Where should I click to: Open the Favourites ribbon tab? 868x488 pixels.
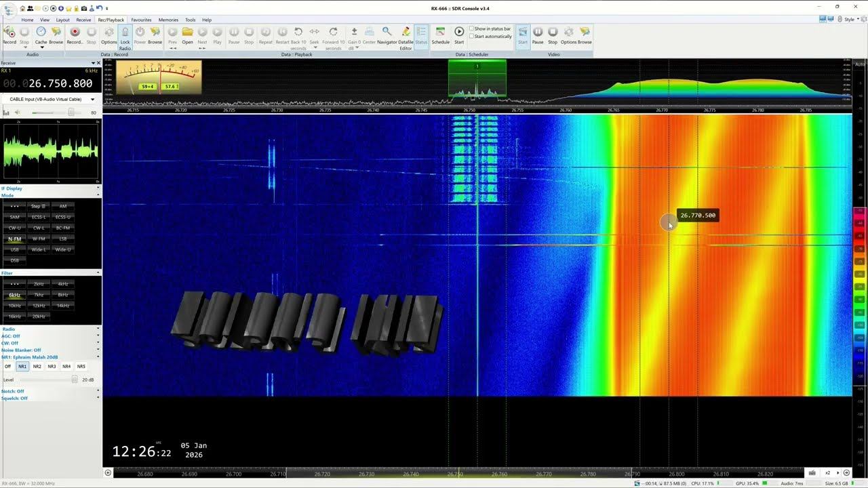tap(141, 20)
